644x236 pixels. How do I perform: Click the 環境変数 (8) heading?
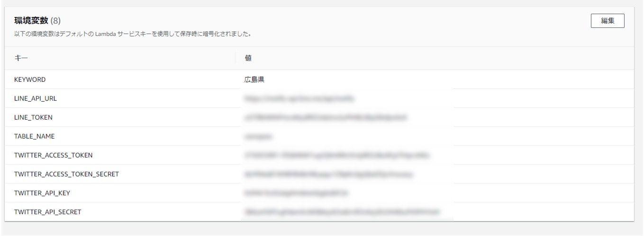tap(37, 21)
